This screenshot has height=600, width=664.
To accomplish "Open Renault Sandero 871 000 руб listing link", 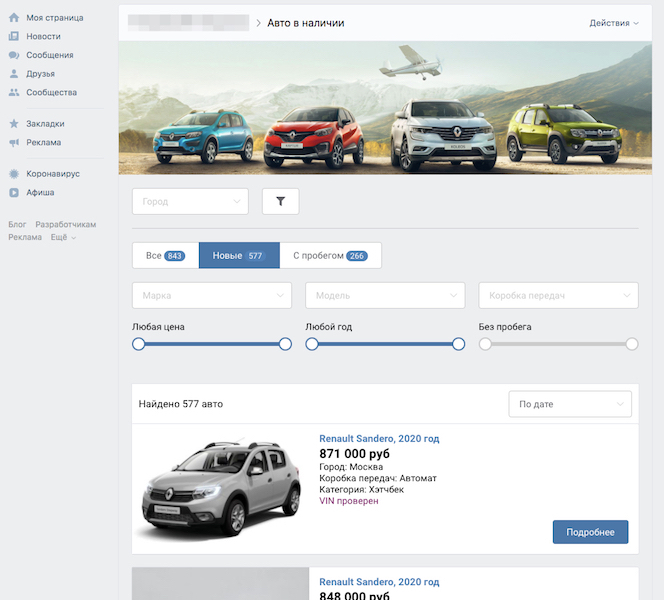I will (x=379, y=439).
